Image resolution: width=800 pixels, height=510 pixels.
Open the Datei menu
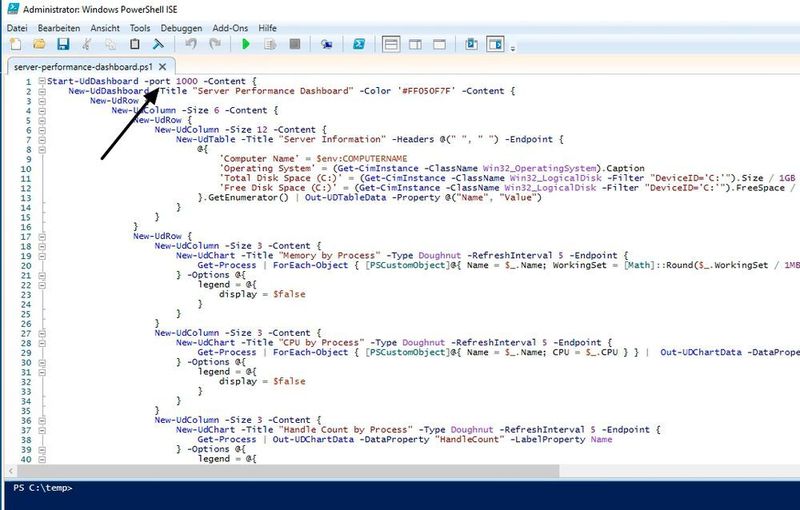(17, 28)
